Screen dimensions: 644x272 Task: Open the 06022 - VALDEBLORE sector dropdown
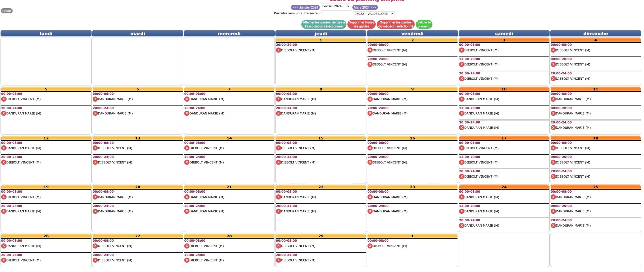[374, 14]
